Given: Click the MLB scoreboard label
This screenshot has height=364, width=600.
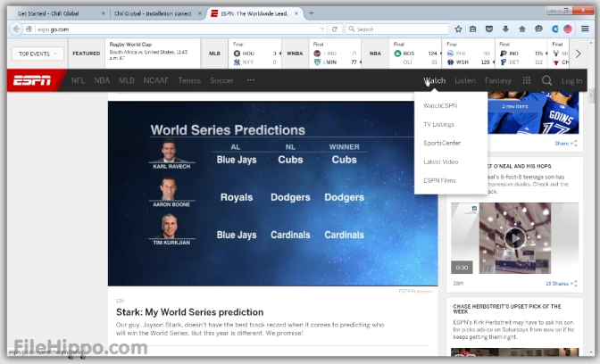Looking at the screenshot, I should click(214, 54).
